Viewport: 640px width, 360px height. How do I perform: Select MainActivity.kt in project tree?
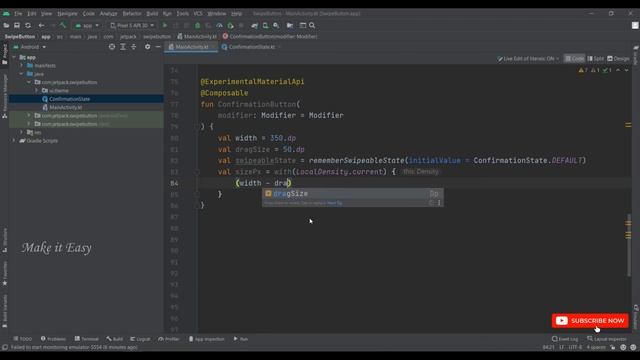coord(65,107)
